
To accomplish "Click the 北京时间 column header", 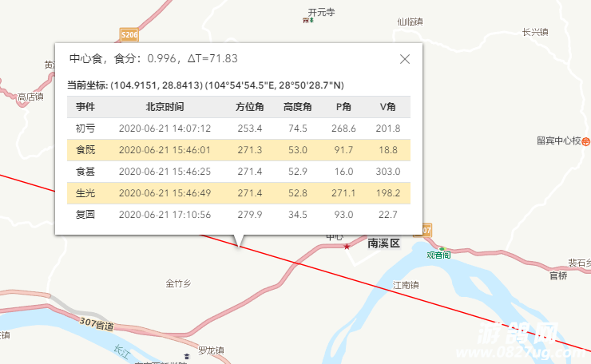I will point(165,107).
